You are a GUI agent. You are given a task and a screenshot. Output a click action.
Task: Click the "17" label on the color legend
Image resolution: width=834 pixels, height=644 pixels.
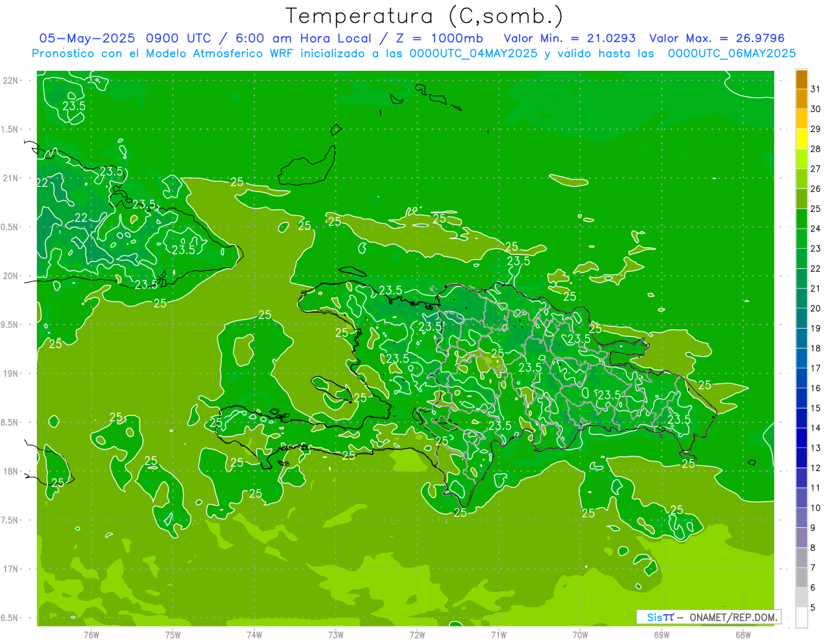click(815, 368)
